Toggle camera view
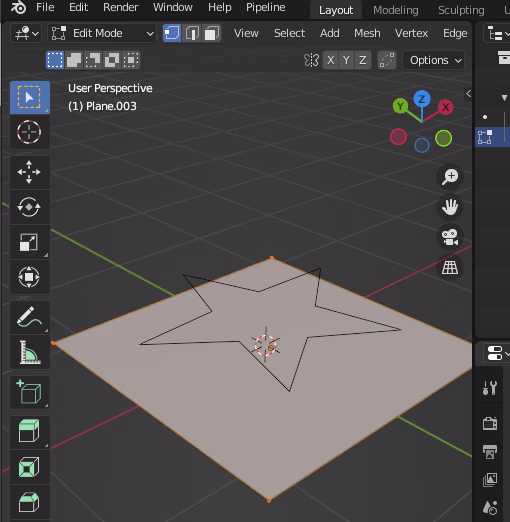Viewport: 510px width, 522px height. tap(450, 237)
